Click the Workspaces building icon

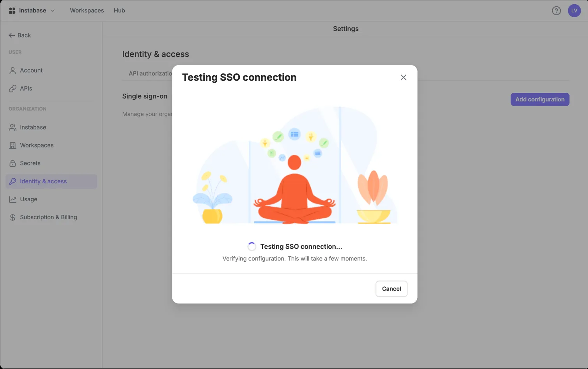pyautogui.click(x=12, y=145)
